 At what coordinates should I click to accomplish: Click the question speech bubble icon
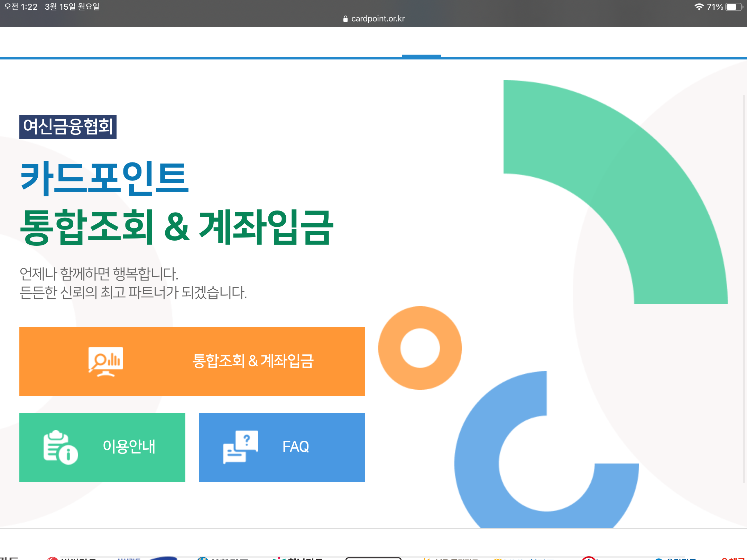click(x=241, y=447)
